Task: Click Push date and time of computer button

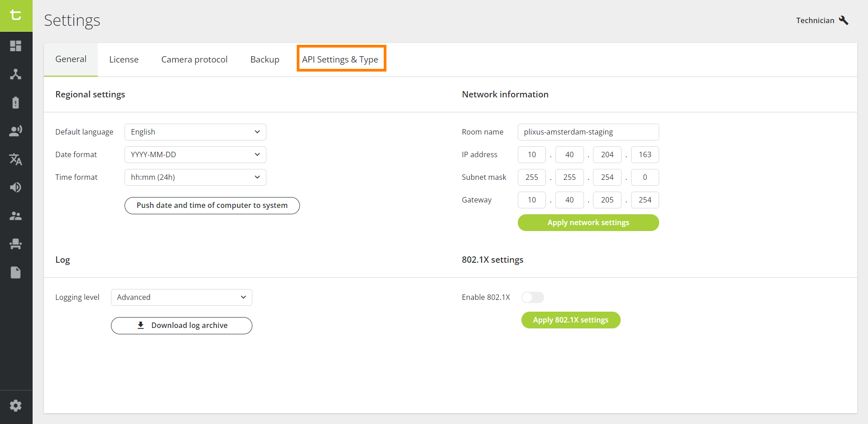Action: click(212, 205)
